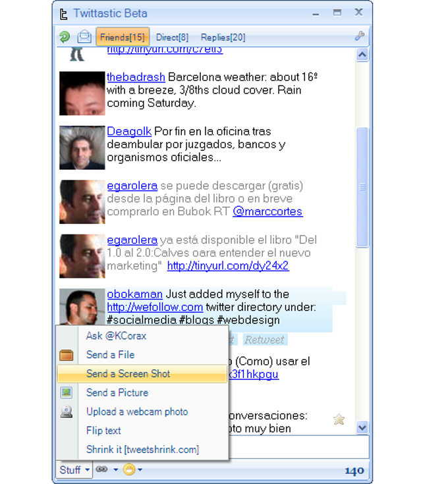448x484 pixels.
Task: Open thebadrash profile link
Action: (x=136, y=77)
